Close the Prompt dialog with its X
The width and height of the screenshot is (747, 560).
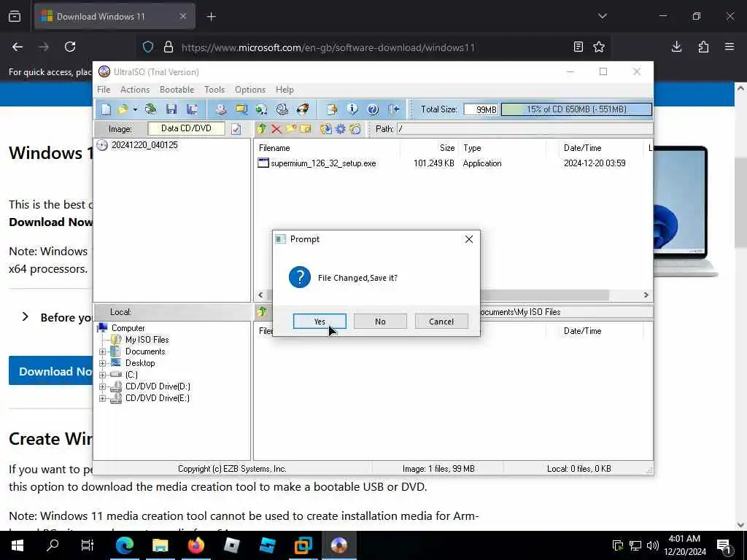pos(469,239)
